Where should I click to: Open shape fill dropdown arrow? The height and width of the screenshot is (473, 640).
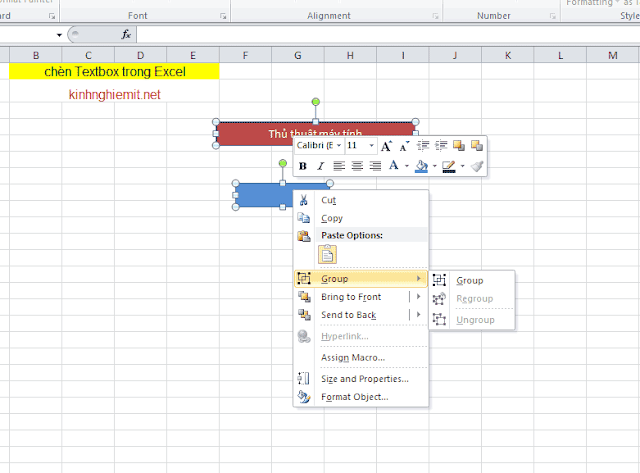[x=435, y=166]
